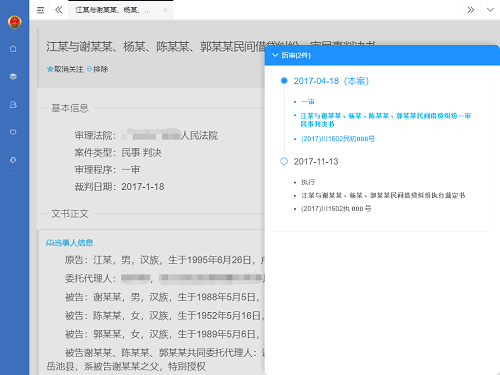Viewport: 500px width, 375px height.
Task: Click the 委托代理人 line
Action: (x=164, y=278)
